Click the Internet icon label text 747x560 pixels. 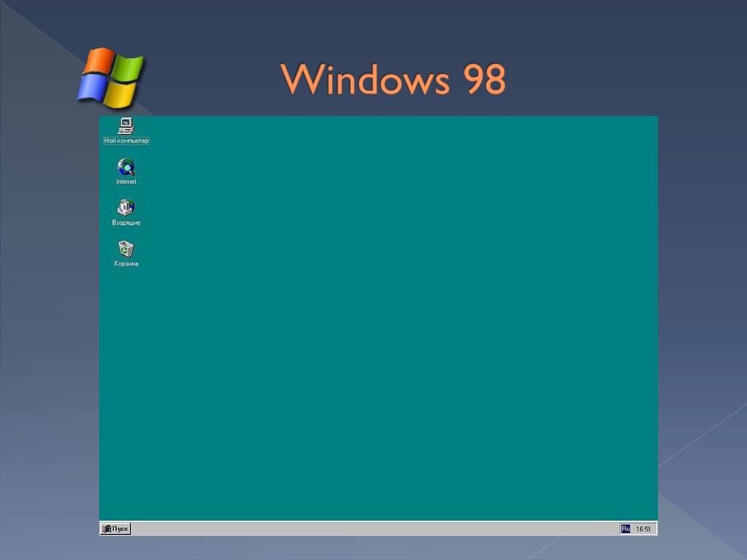pos(126,182)
